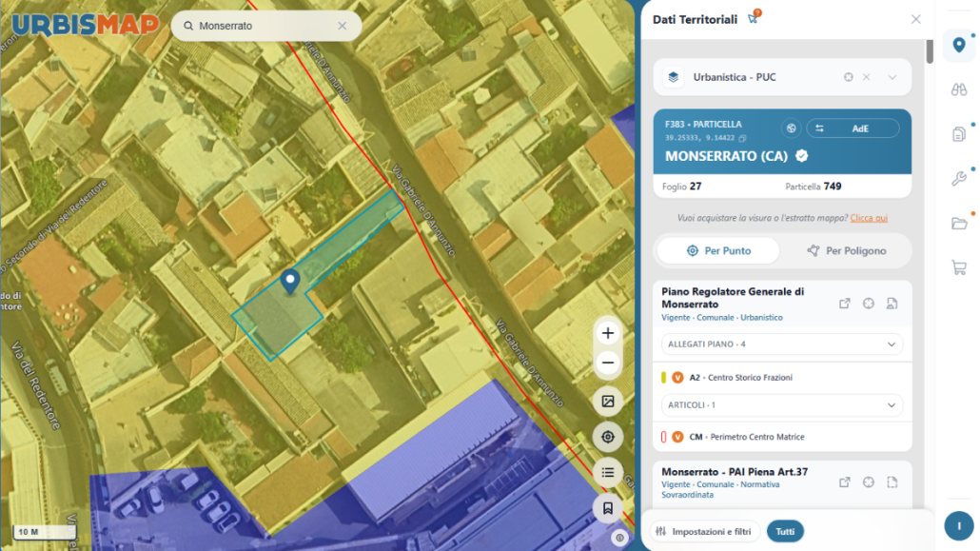This screenshot has height=551, width=980.
Task: Click the map bookmark icon
Action: click(607, 508)
